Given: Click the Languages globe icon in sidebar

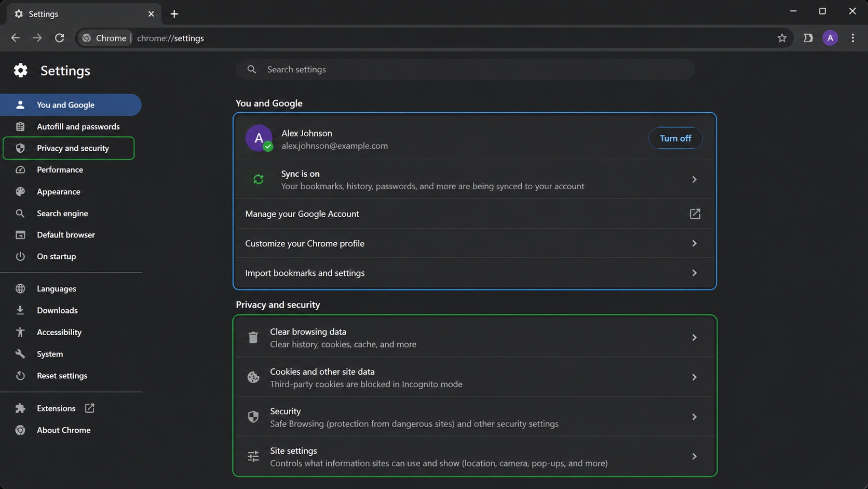Looking at the screenshot, I should [x=20, y=288].
